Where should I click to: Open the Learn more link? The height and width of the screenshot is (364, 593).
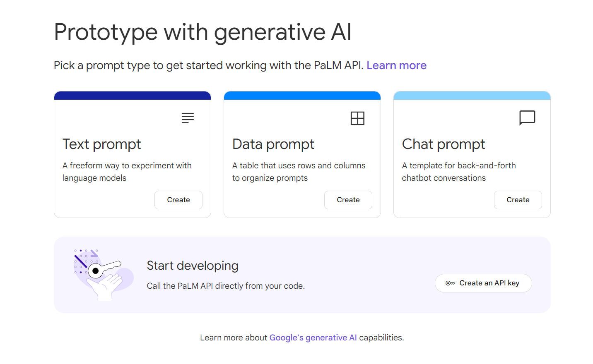pos(396,65)
